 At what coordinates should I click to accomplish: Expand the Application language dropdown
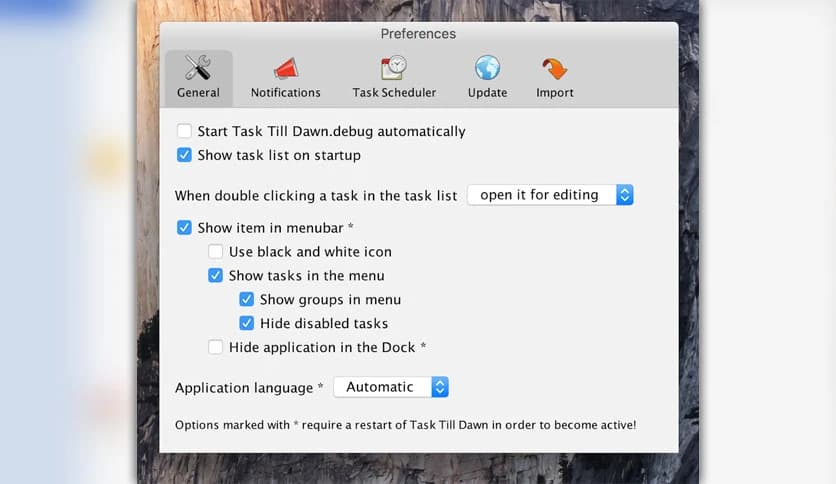[x=390, y=387]
